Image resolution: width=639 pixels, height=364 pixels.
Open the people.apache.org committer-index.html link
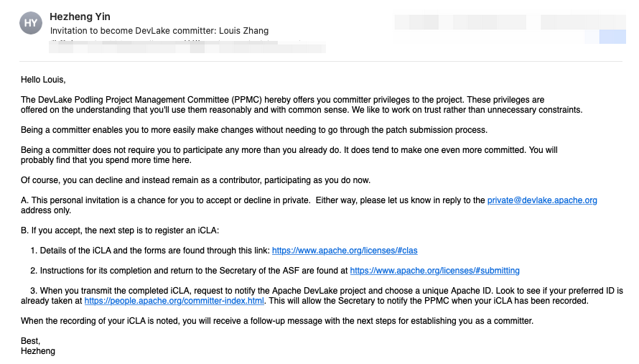(x=174, y=301)
